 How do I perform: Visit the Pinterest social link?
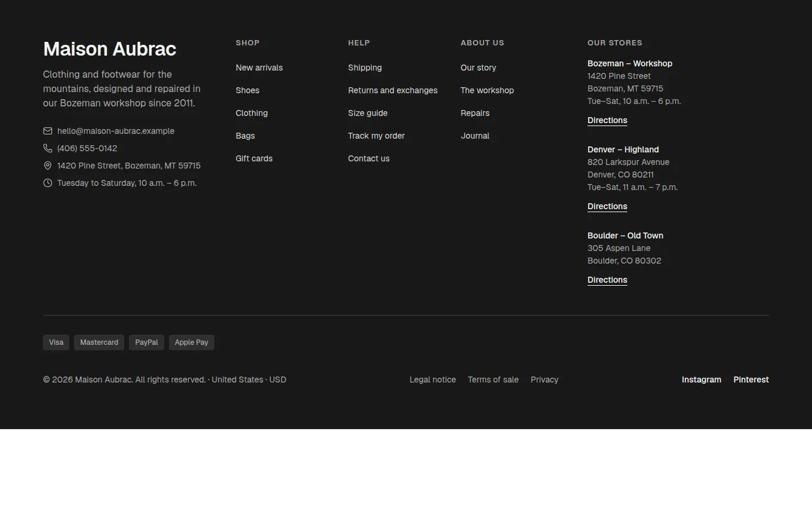click(751, 380)
